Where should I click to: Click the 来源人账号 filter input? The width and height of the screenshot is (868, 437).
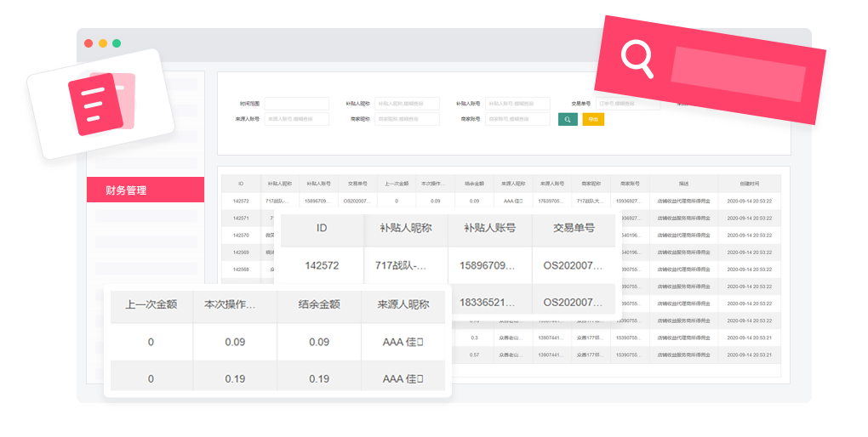point(296,120)
